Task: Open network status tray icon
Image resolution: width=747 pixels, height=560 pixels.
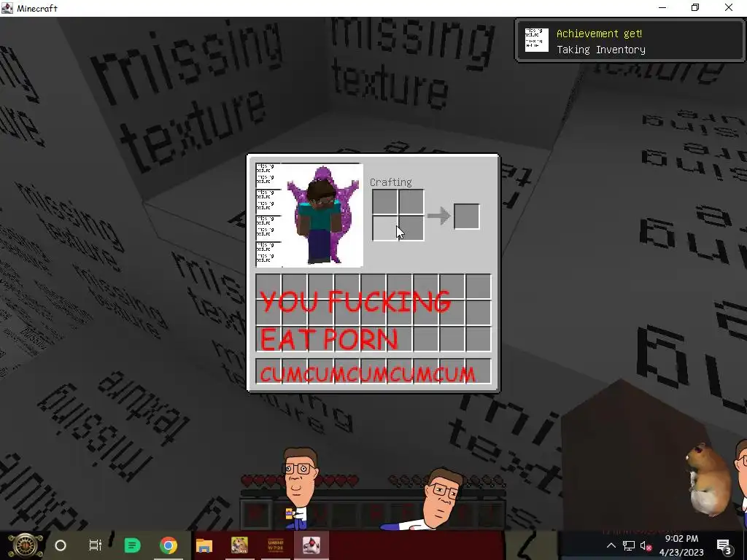Action: tap(628, 545)
